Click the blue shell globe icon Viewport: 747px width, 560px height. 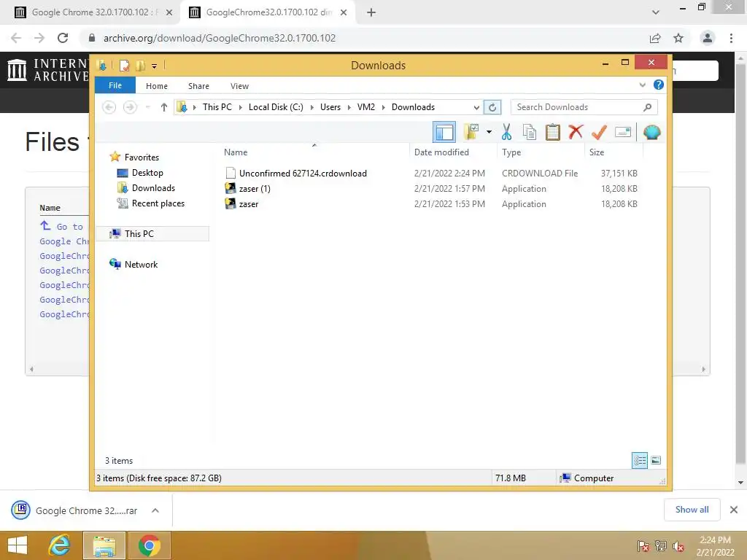(x=651, y=133)
